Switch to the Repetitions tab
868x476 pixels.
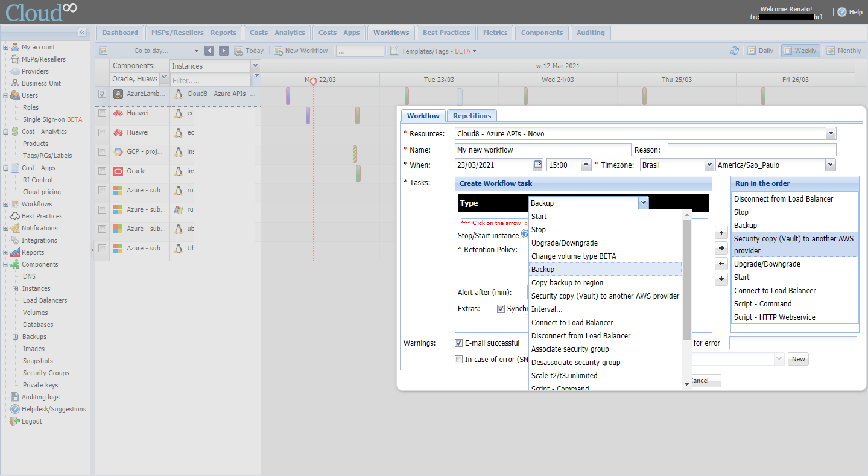[472, 116]
